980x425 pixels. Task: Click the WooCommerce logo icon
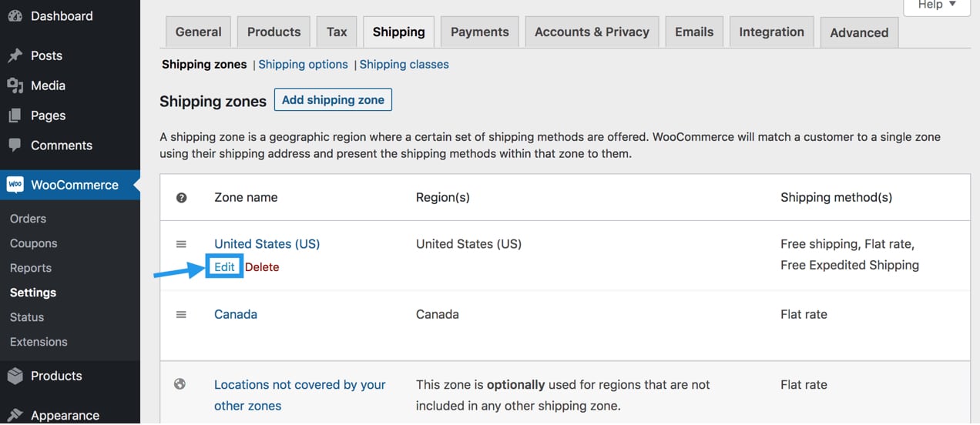click(x=15, y=185)
